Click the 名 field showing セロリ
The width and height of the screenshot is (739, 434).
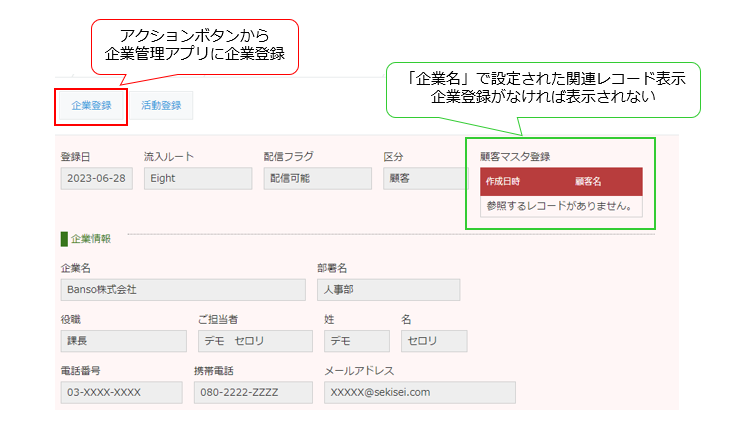point(433,341)
